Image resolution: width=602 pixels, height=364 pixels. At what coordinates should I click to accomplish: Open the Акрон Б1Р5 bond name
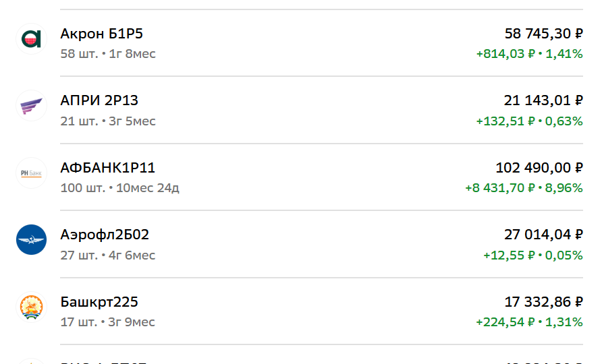pyautogui.click(x=102, y=34)
